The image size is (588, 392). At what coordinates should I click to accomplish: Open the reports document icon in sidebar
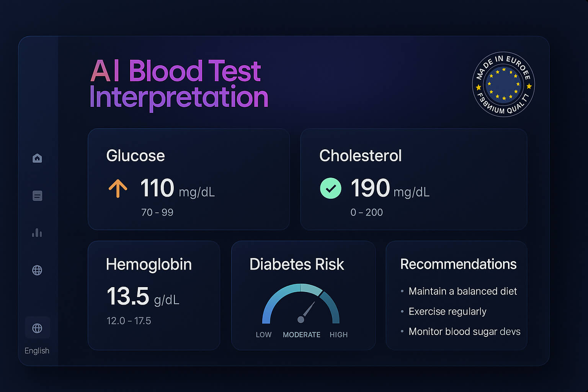[37, 196]
